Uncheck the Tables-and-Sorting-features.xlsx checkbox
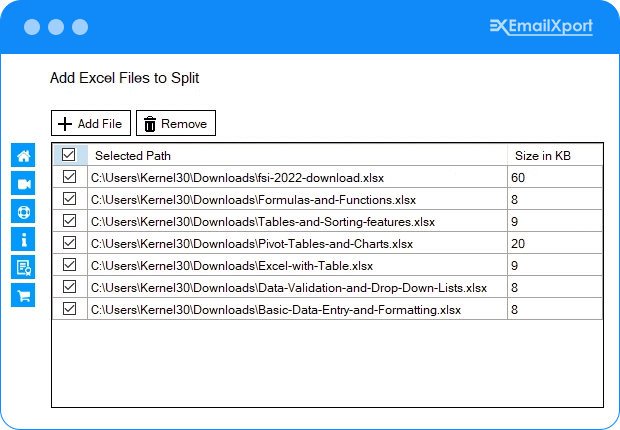The height and width of the screenshot is (430, 620). pyautogui.click(x=70, y=220)
